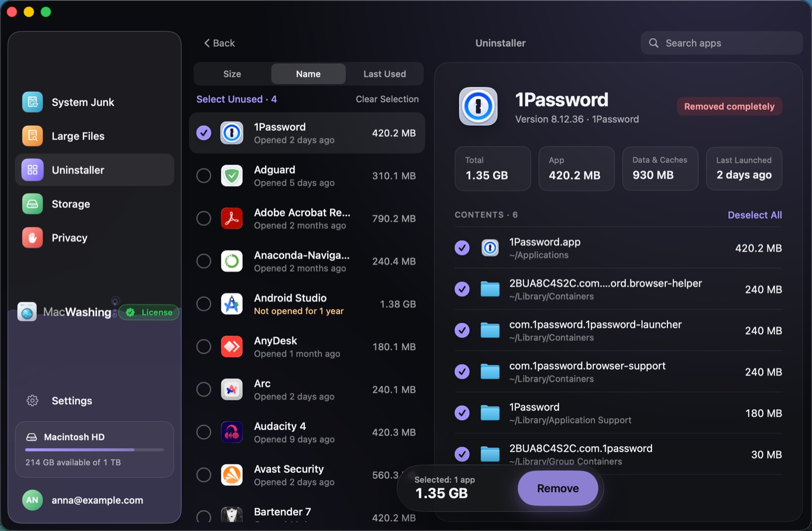
Task: Click Deselect All in contents
Action: point(755,215)
